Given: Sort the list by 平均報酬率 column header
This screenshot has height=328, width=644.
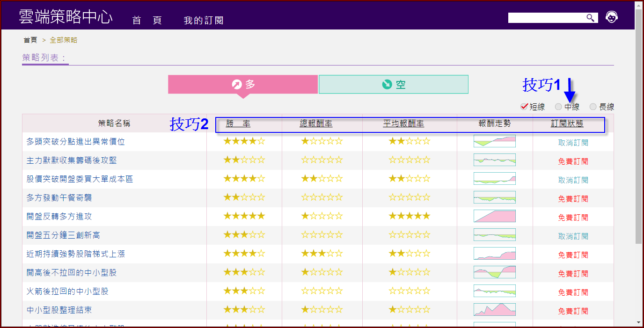Looking at the screenshot, I should [403, 124].
